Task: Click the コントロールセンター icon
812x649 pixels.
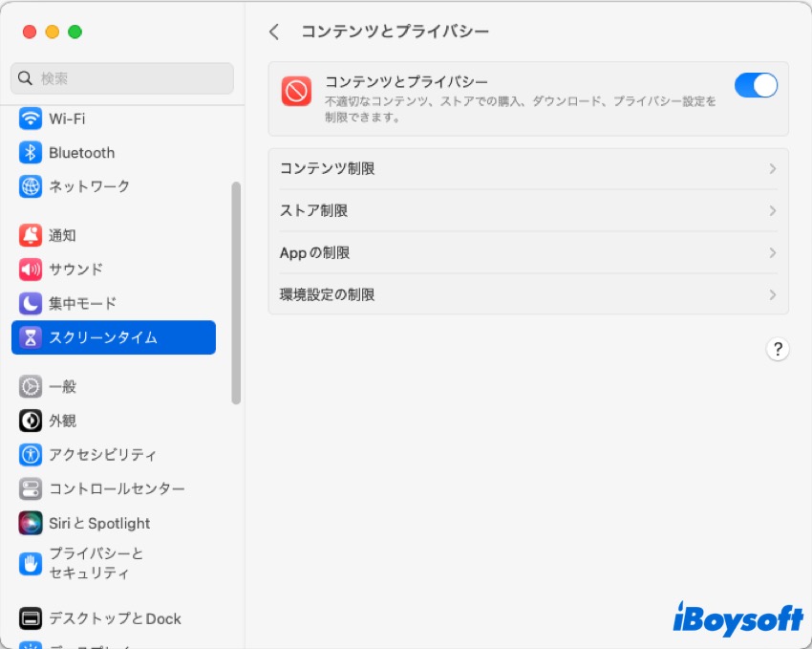Action: 31,488
